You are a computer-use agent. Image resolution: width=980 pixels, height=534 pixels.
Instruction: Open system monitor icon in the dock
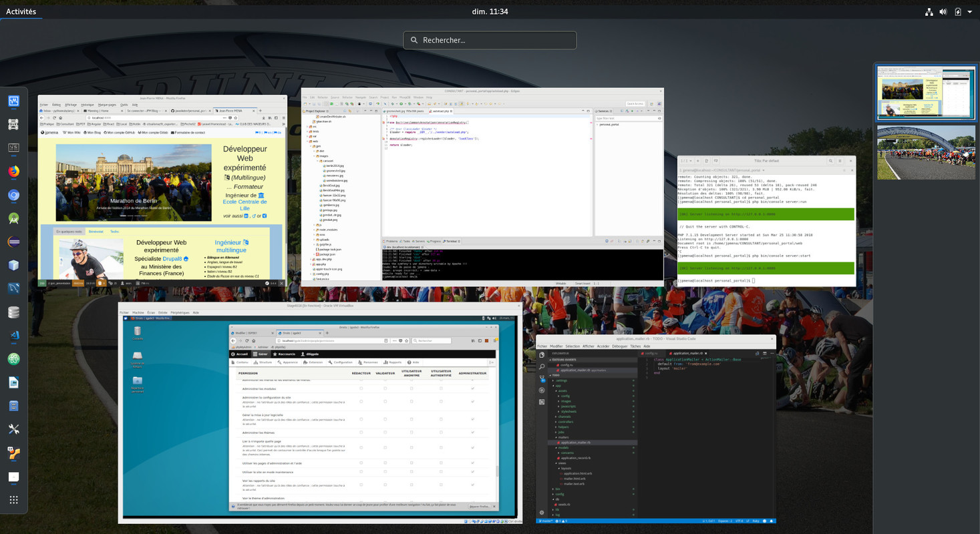click(13, 101)
